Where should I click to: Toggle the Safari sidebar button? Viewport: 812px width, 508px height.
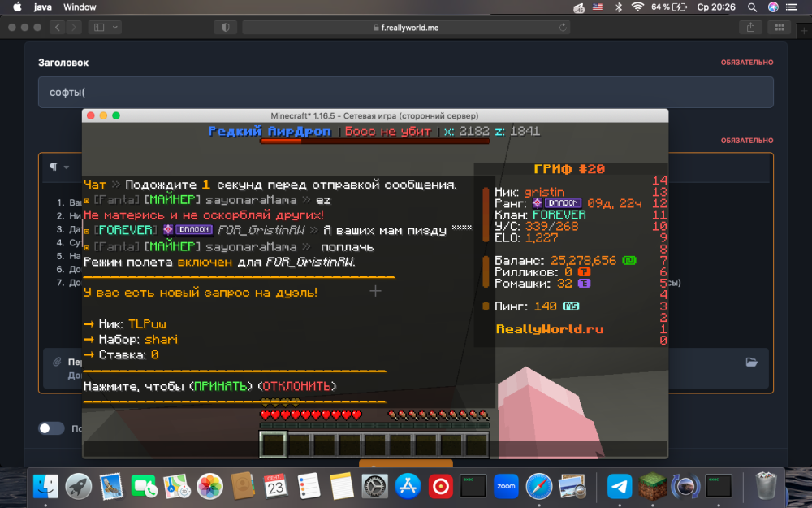pyautogui.click(x=99, y=28)
